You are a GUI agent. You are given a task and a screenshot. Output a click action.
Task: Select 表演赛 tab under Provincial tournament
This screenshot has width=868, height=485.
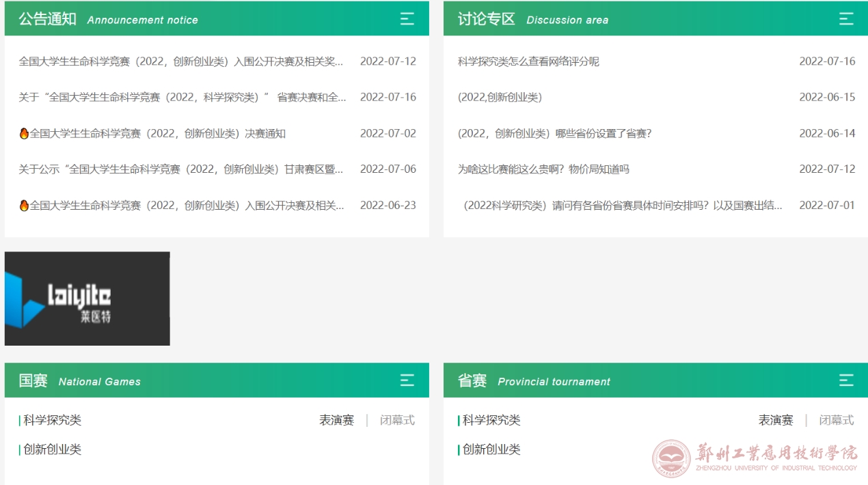776,420
